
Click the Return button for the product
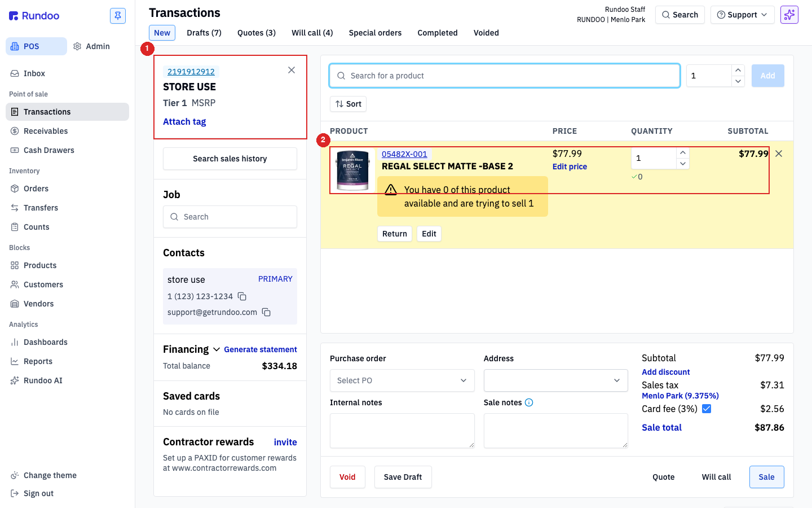(395, 234)
